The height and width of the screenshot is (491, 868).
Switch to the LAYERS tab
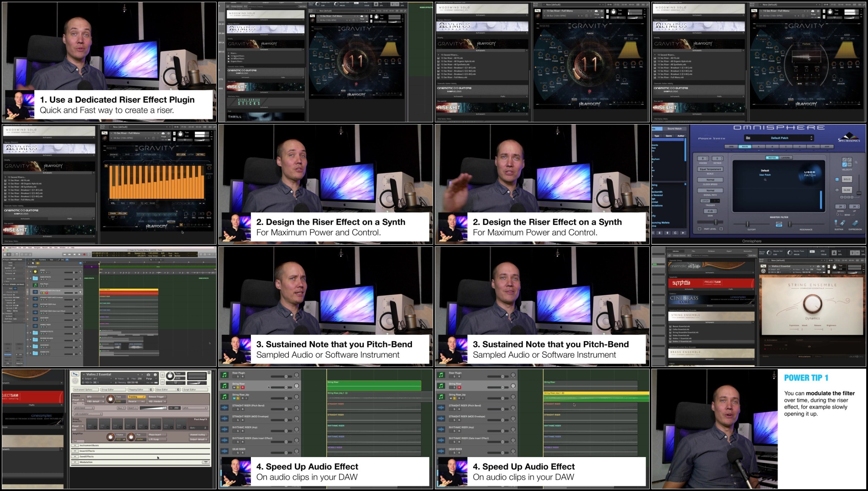click(x=785, y=158)
